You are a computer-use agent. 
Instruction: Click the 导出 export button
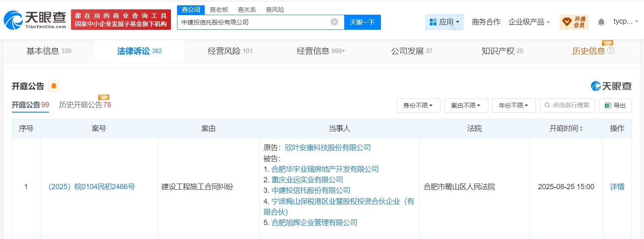coord(615,106)
